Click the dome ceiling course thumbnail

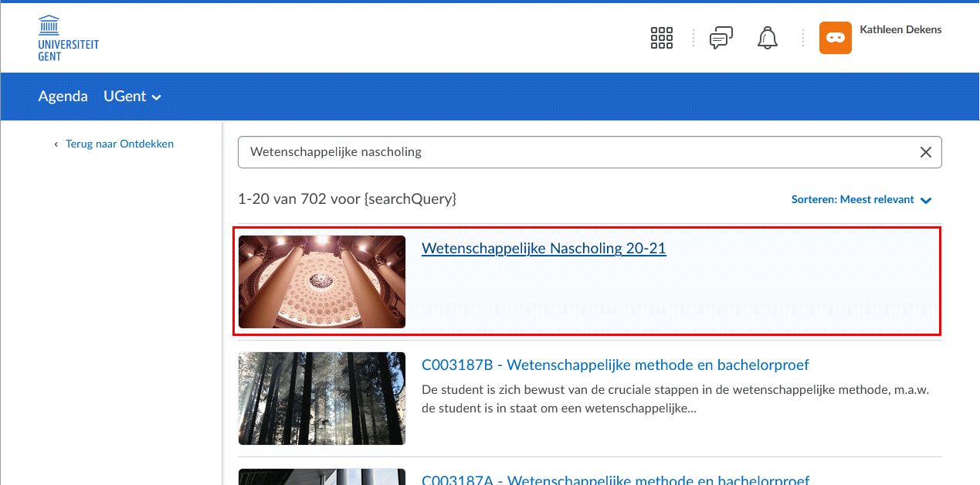coord(321,282)
